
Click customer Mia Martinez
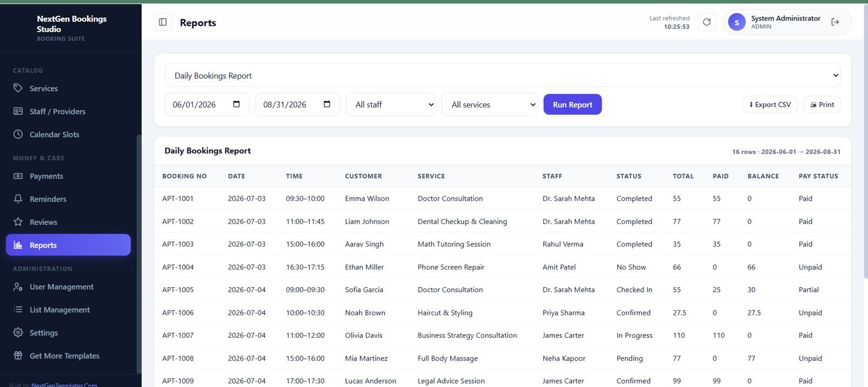(366, 358)
